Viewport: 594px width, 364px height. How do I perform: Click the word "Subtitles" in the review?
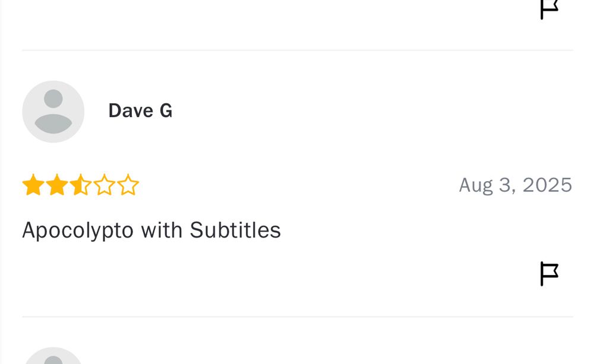pos(235,230)
